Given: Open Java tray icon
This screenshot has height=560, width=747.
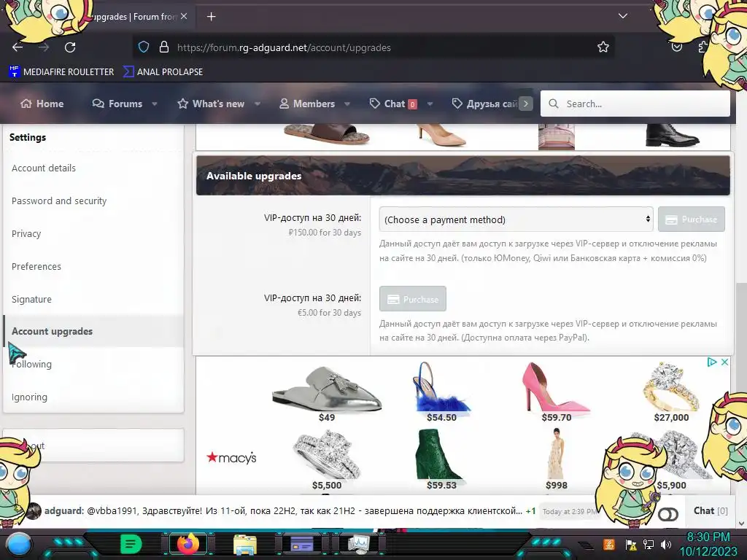Looking at the screenshot, I should pos(609,545).
